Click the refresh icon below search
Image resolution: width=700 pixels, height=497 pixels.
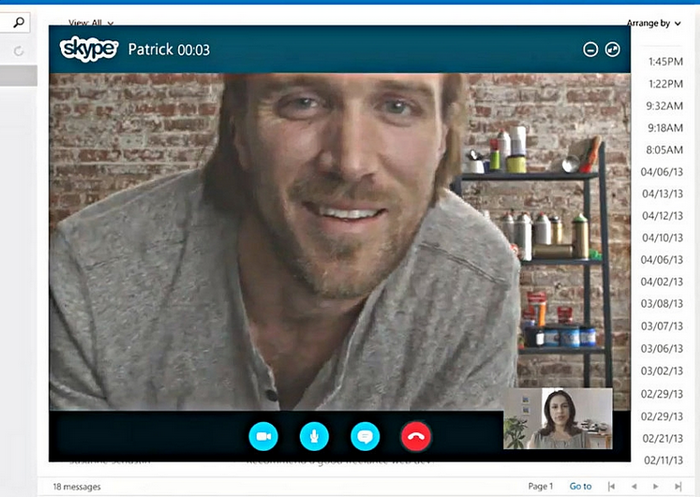[x=19, y=50]
